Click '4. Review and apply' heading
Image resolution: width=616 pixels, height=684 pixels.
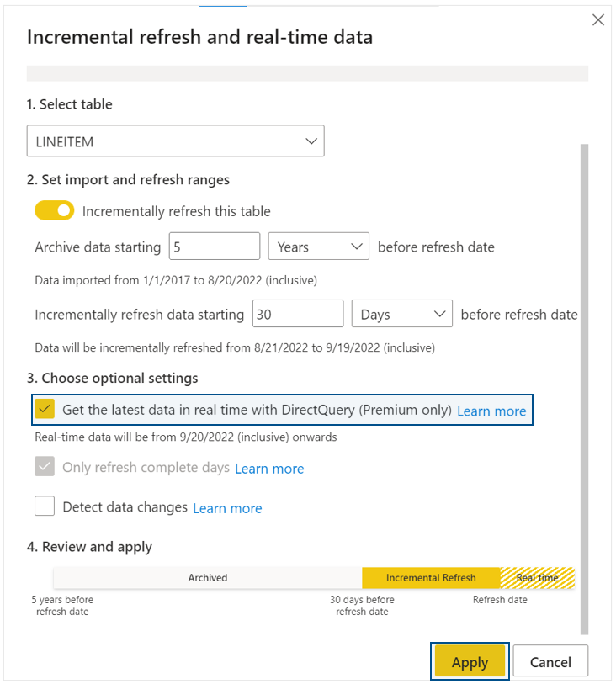pyautogui.click(x=89, y=547)
